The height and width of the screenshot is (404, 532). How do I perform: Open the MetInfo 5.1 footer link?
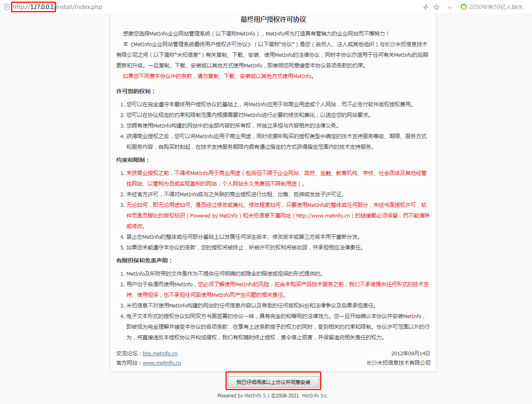coord(257,395)
